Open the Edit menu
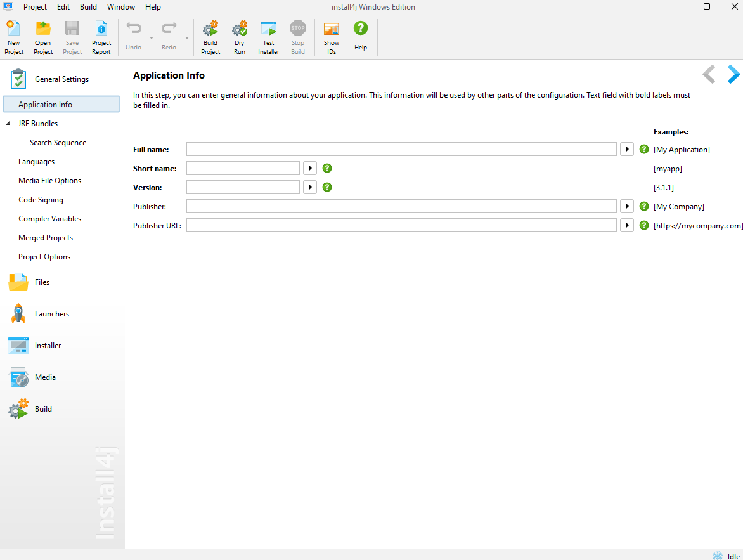 click(x=63, y=6)
